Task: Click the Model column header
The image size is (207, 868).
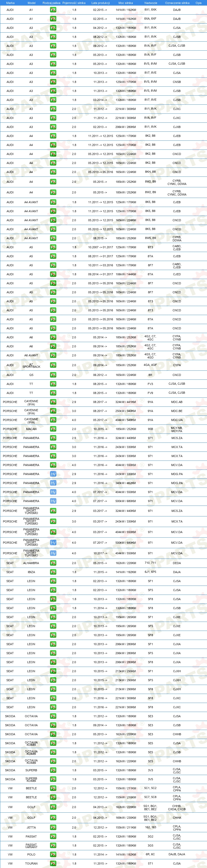Action: tap(31, 3)
